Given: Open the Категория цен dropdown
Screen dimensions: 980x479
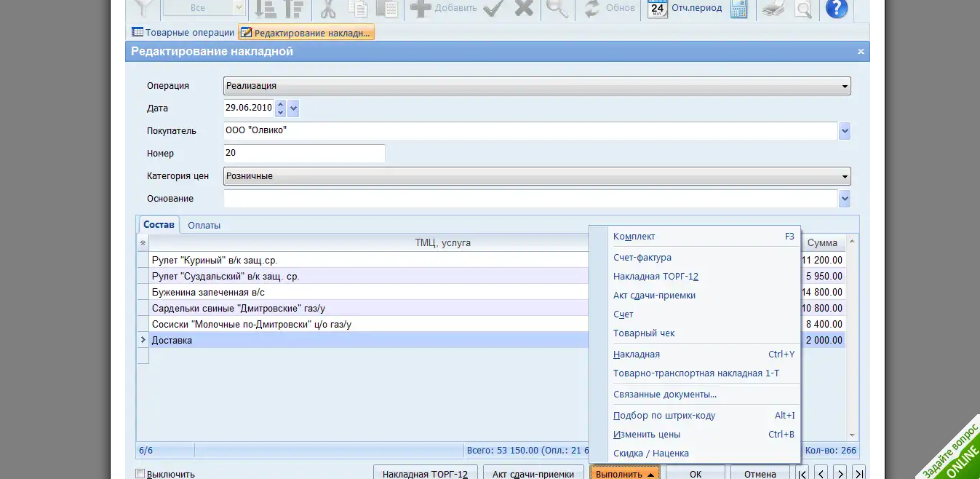Looking at the screenshot, I should click(845, 176).
